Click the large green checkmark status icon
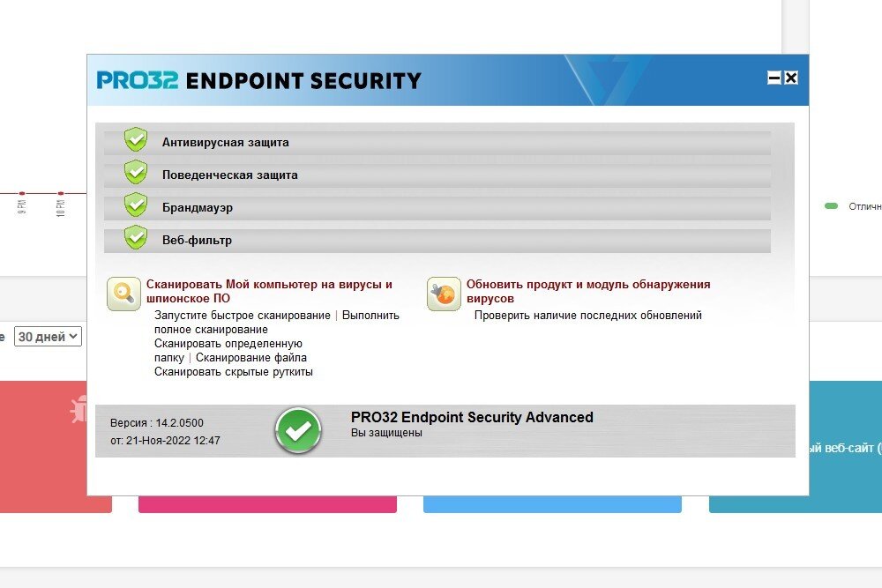 click(x=298, y=430)
